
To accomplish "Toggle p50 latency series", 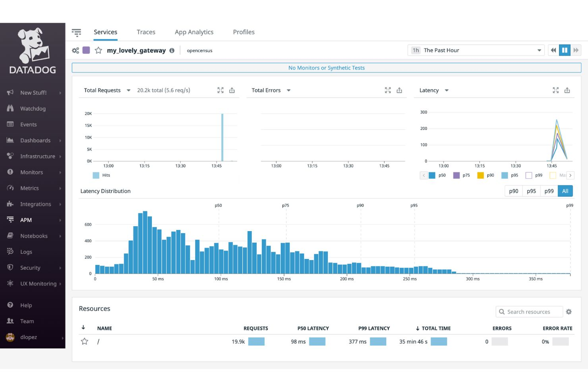I will point(437,175).
